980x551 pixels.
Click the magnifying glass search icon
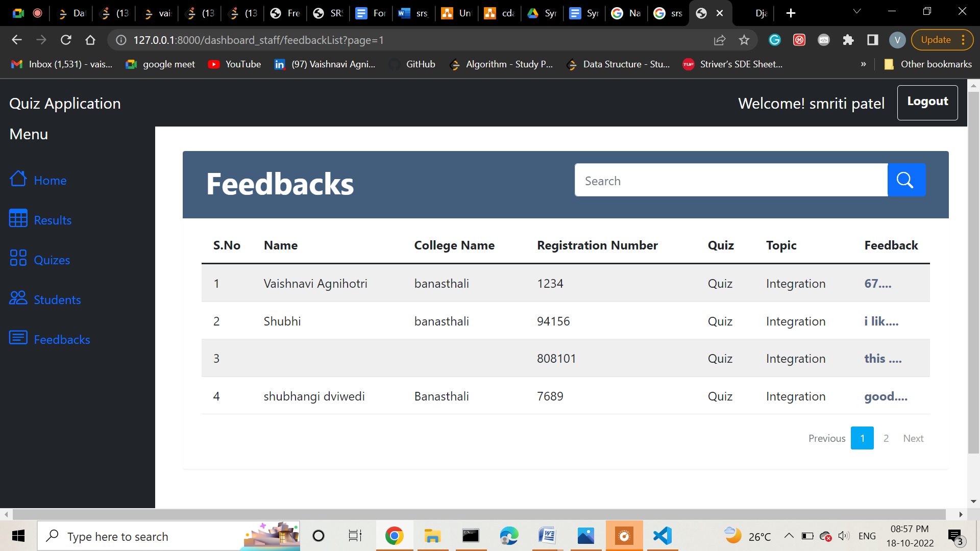point(906,180)
